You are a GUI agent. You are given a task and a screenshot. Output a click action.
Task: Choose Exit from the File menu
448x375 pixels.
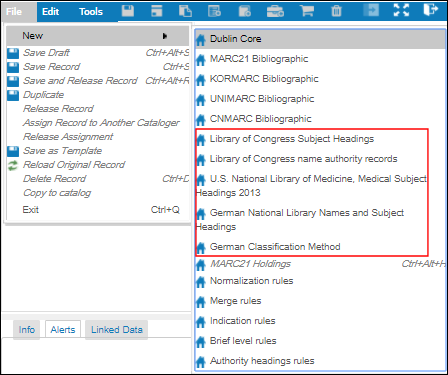[98, 210]
